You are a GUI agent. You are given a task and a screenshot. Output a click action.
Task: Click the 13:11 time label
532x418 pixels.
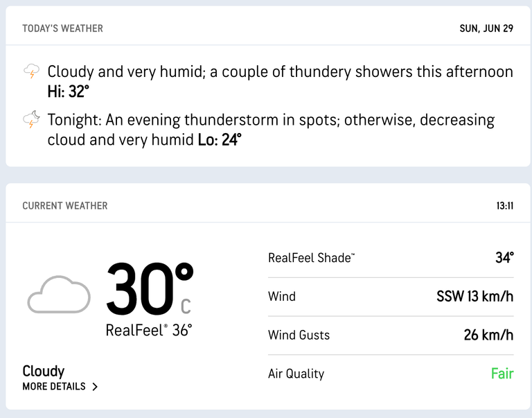point(505,206)
